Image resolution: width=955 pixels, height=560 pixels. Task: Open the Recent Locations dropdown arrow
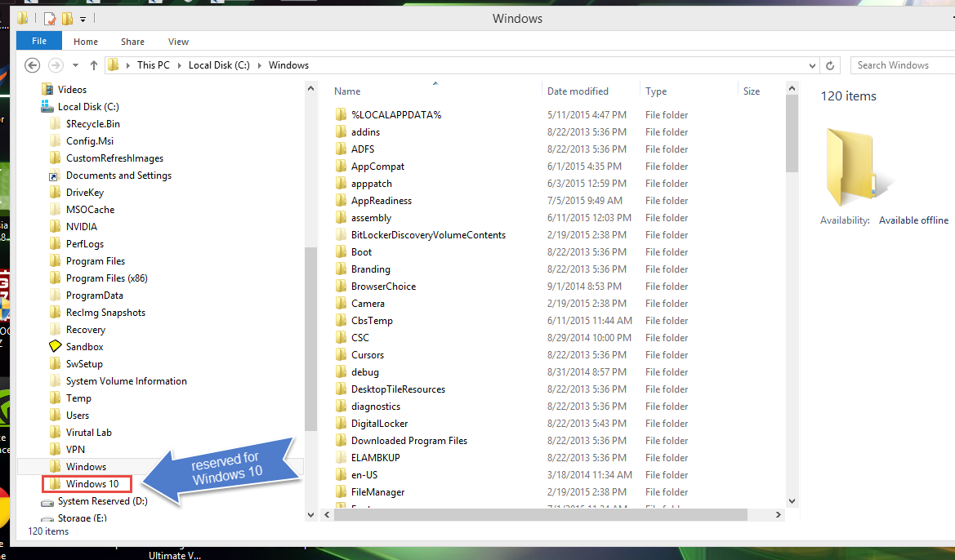(x=75, y=65)
